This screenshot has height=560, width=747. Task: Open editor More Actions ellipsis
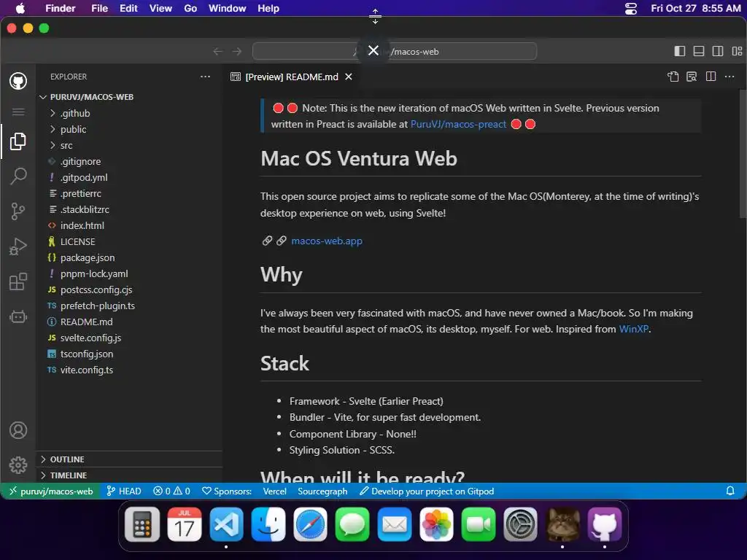pos(729,77)
